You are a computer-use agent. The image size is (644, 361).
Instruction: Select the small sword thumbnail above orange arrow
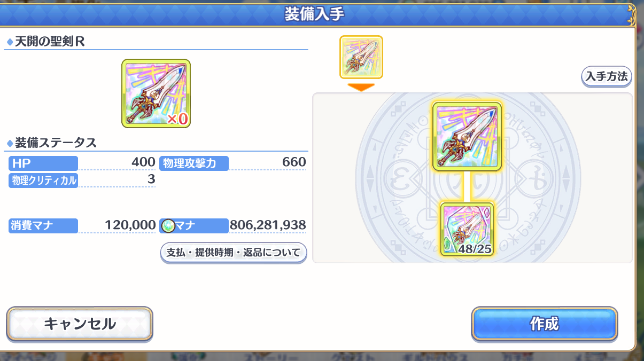tap(361, 57)
